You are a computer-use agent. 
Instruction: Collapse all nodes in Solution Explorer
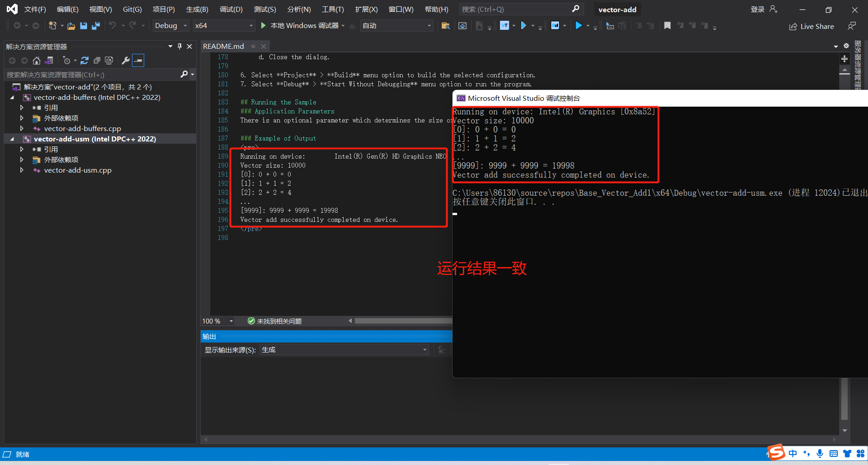pyautogui.click(x=97, y=60)
